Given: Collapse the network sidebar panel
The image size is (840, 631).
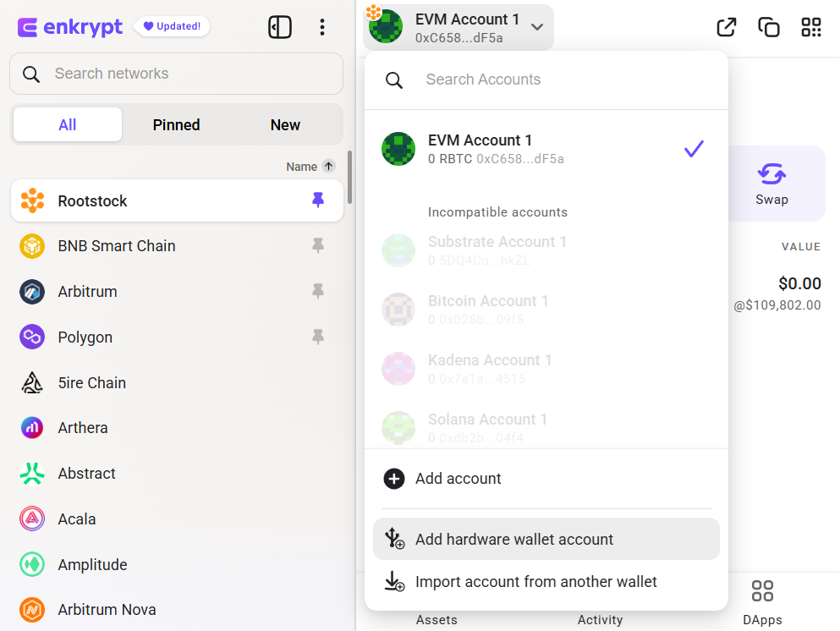Looking at the screenshot, I should (x=280, y=27).
